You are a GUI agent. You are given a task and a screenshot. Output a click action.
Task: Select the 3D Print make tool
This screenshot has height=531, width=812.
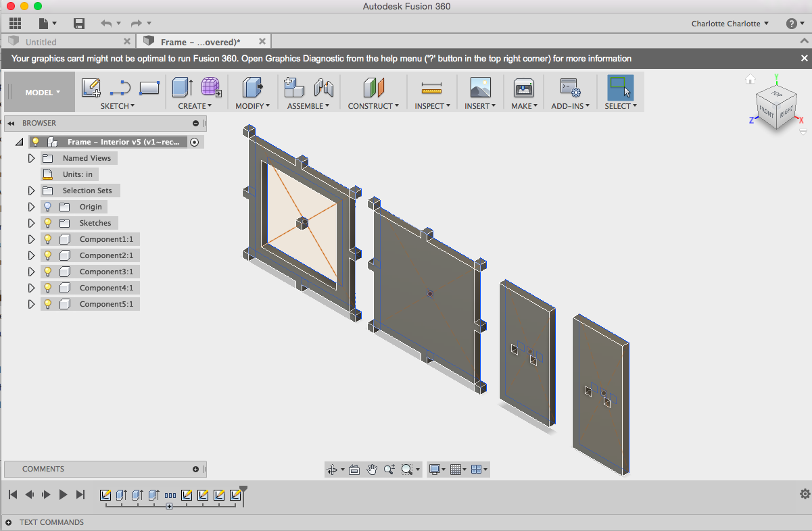pyautogui.click(x=524, y=88)
